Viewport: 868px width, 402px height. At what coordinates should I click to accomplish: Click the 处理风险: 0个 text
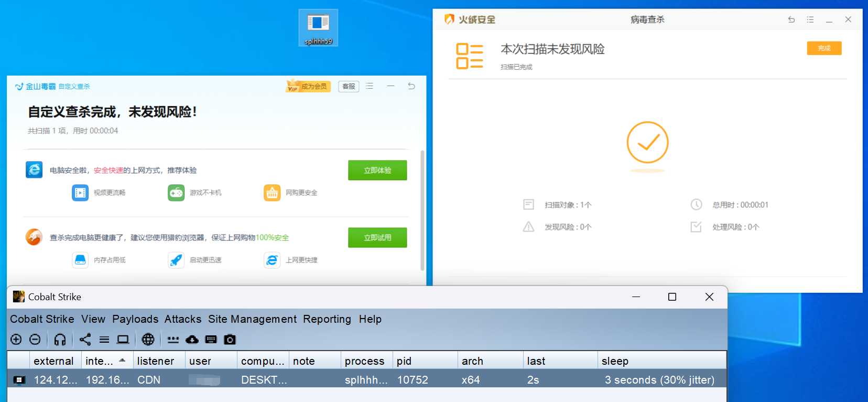(x=735, y=227)
